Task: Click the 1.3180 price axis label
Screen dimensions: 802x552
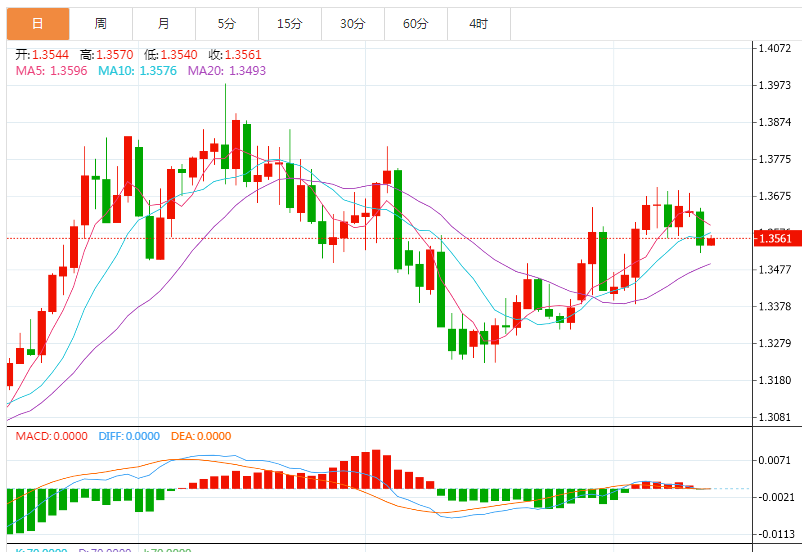Action: [774, 380]
